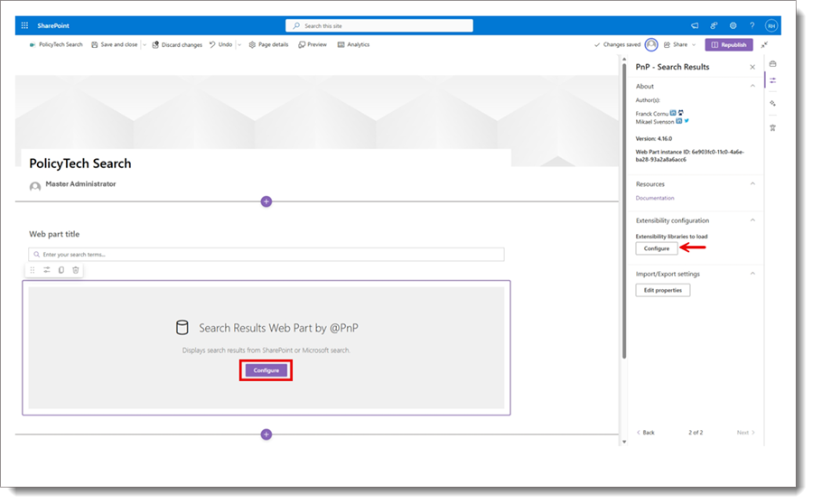This screenshot has width=813, height=504.
Task: Open the Documentation link
Action: 655,198
